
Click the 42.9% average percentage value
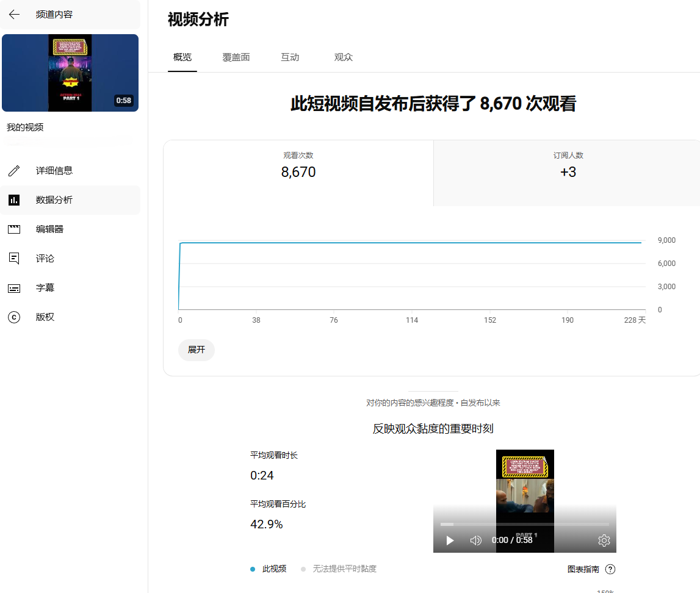(267, 524)
